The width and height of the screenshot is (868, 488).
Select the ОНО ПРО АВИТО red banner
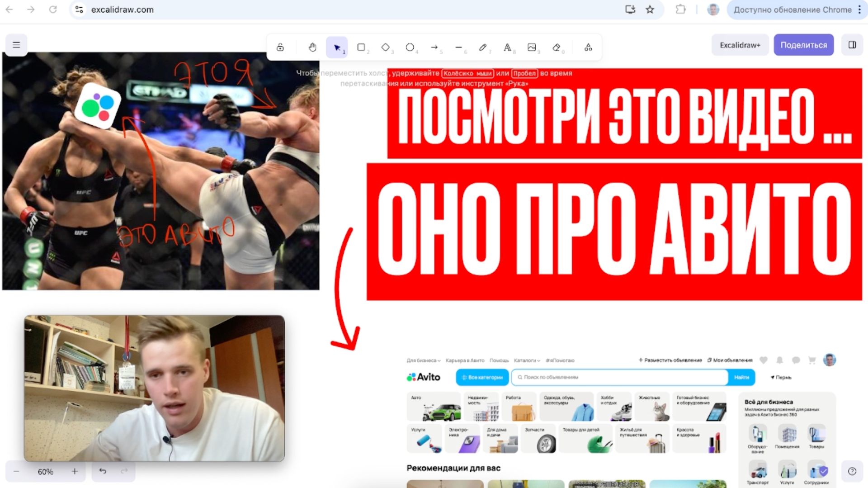(614, 232)
